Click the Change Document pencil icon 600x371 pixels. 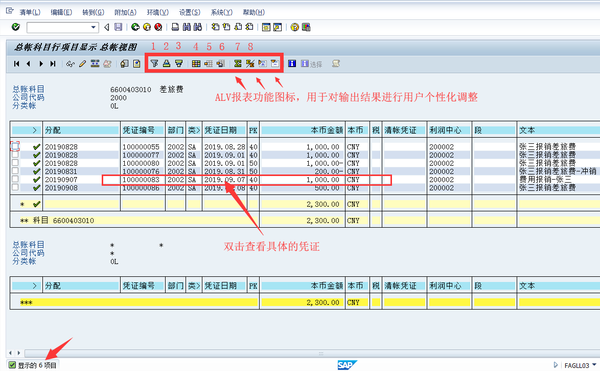coord(82,64)
